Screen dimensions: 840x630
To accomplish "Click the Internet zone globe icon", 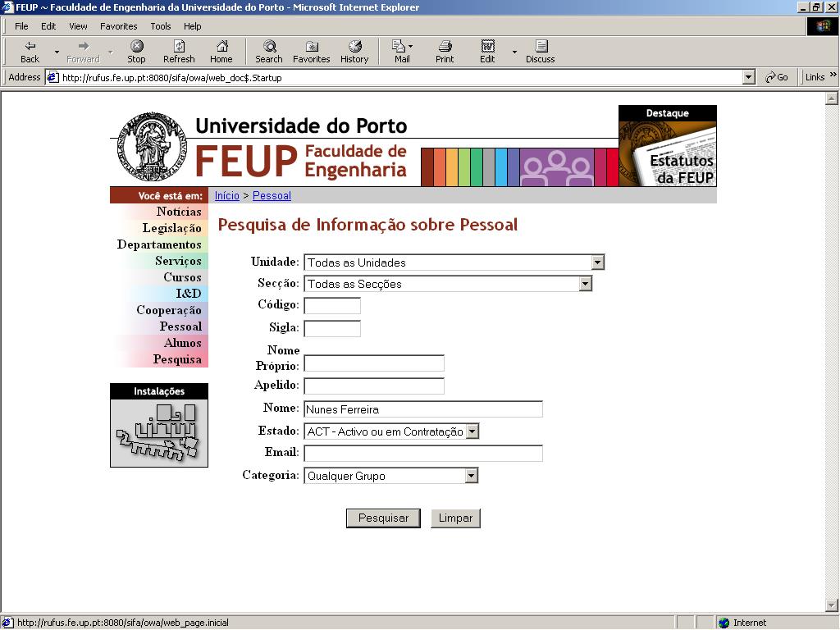I will 724,623.
